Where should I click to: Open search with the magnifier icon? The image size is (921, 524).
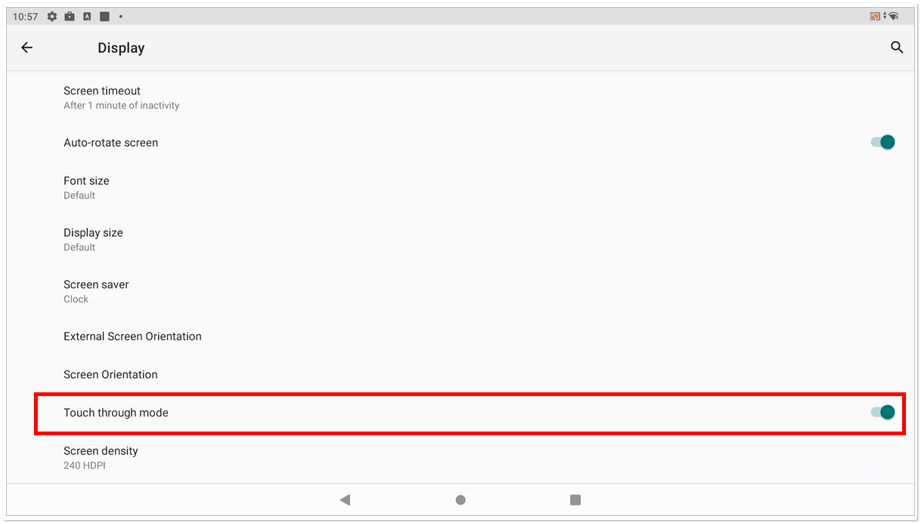pos(896,47)
